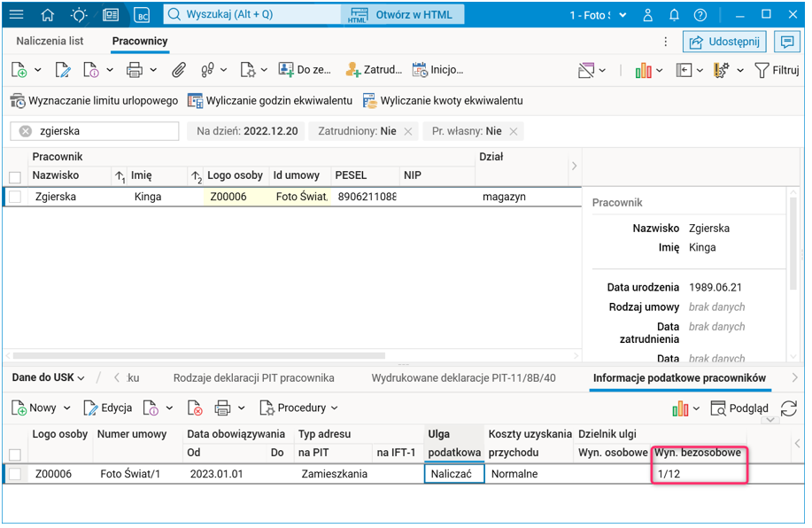Click the 'Na dzień: 2022.12.20' date filter

(247, 132)
